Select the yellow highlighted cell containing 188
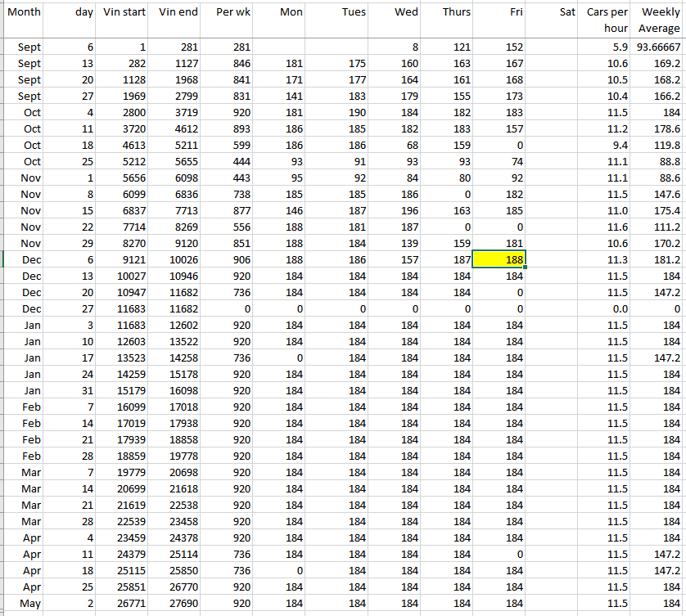Viewport: 686px width, 616px height. (x=499, y=259)
